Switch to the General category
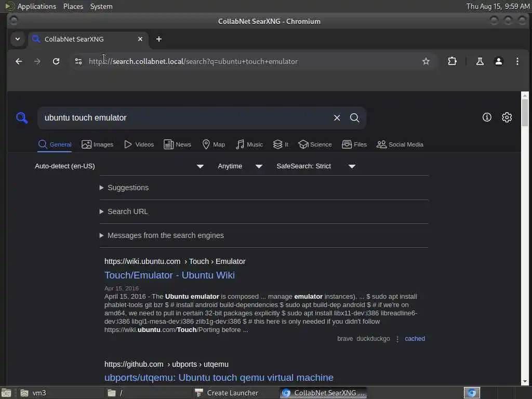This screenshot has height=399, width=532. (55, 144)
